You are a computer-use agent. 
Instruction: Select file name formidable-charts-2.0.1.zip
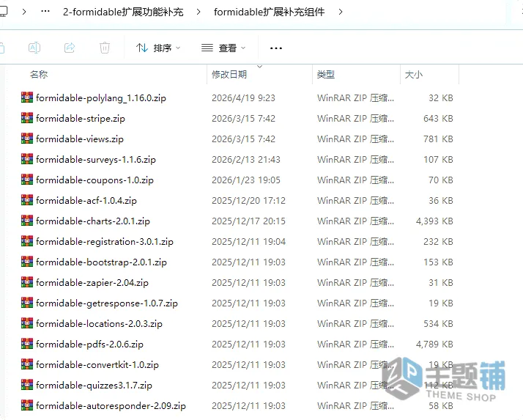[93, 221]
